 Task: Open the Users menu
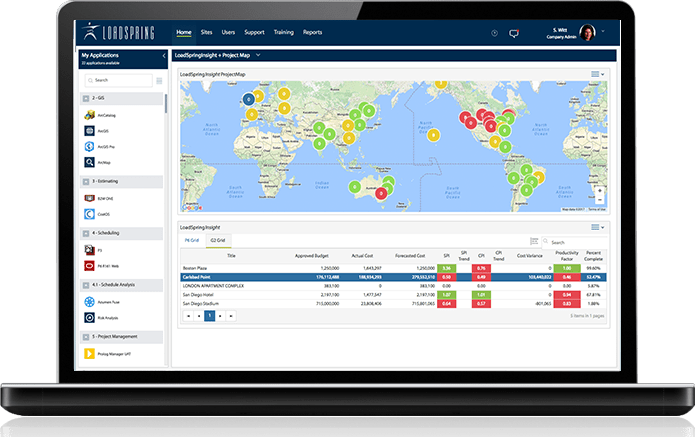[x=228, y=32]
